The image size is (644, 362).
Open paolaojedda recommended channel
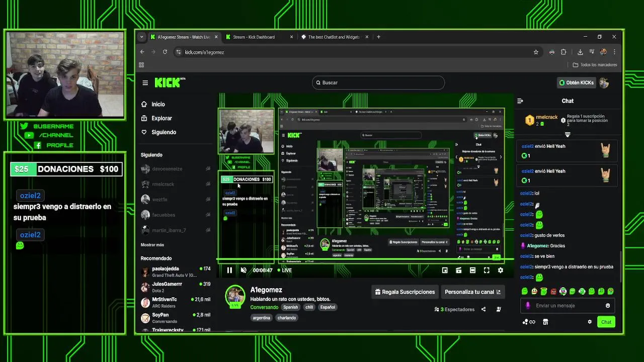(x=176, y=272)
